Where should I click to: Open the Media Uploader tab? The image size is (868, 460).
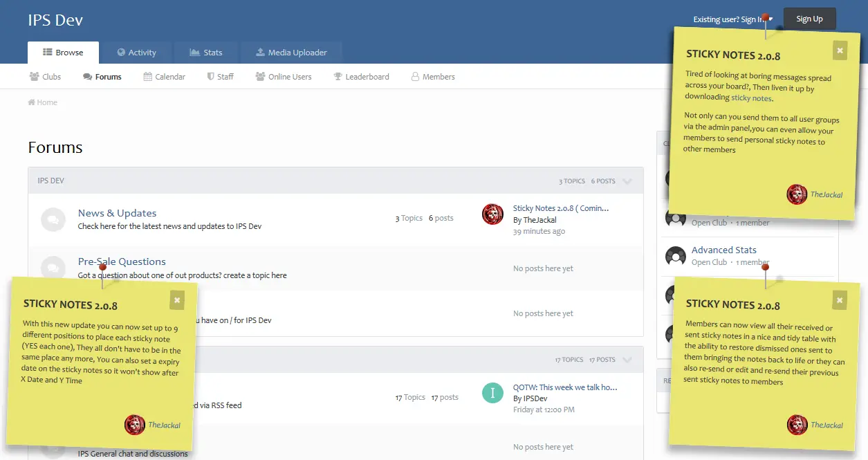[x=291, y=53]
